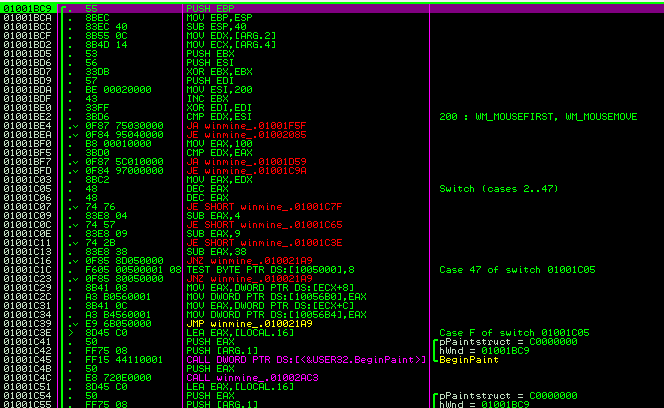Image resolution: width=664 pixels, height=408 pixels.
Task: Select MOV ECX,[ARG.4] instruction
Action: (231, 44)
